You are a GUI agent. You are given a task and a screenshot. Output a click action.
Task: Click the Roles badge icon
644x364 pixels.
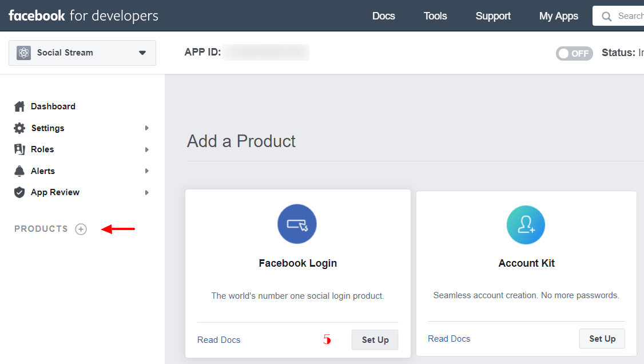pos(19,149)
